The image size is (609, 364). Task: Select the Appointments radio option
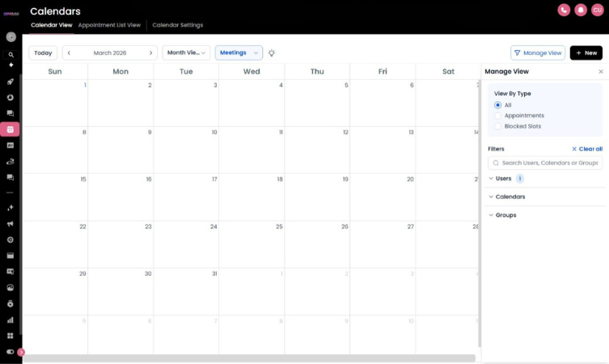[498, 116]
